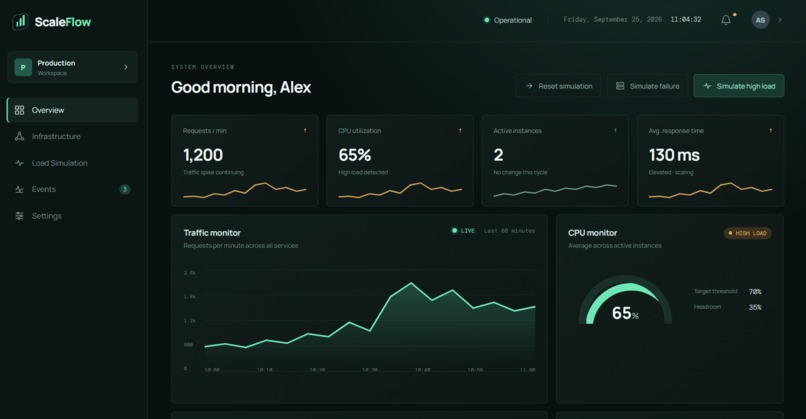
Task: Click the Operational status indicator
Action: [x=508, y=20]
